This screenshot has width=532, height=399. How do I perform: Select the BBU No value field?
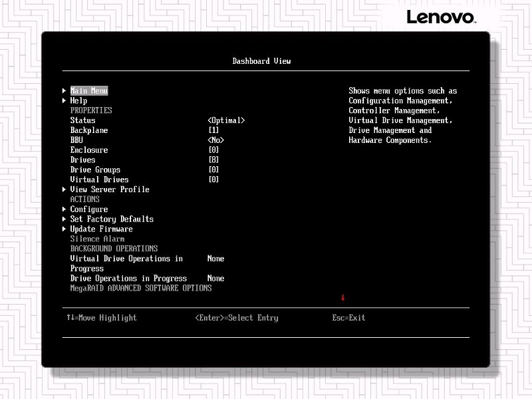[215, 140]
